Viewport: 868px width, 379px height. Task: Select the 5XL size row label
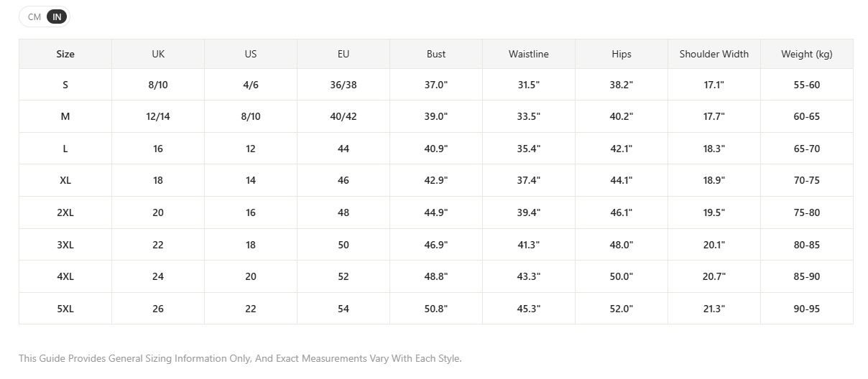(65, 309)
